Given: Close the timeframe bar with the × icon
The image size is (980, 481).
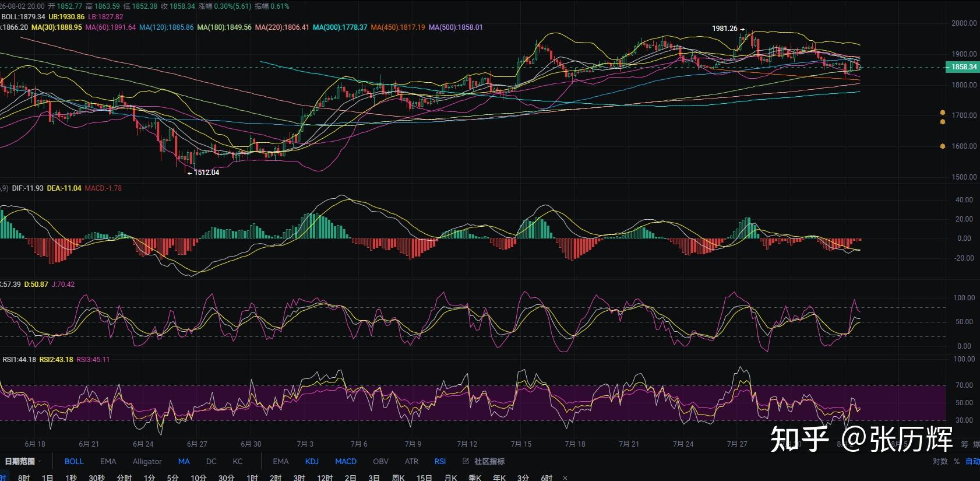Looking at the screenshot, I should 565,478.
